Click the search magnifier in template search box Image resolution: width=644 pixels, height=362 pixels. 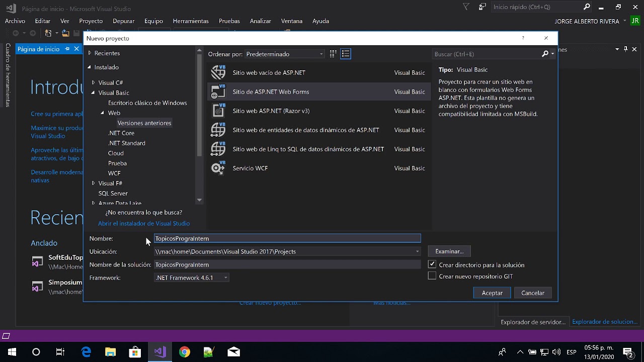tap(545, 54)
